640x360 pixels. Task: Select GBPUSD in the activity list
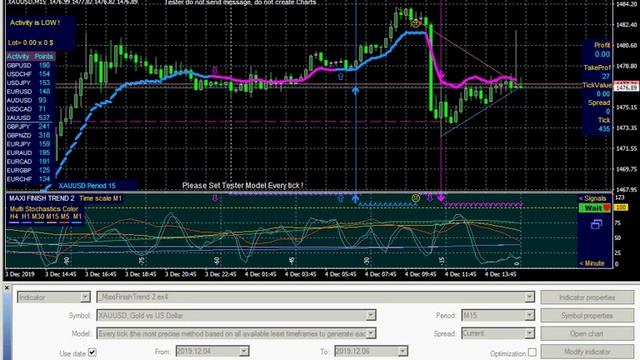click(19, 65)
